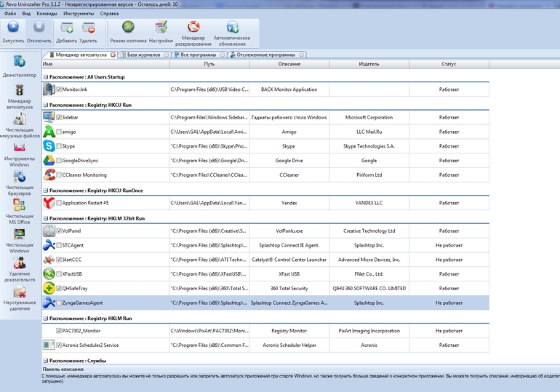Screen dimensions: 560x392
Task: Open the Инструменты menu
Action: (79, 14)
